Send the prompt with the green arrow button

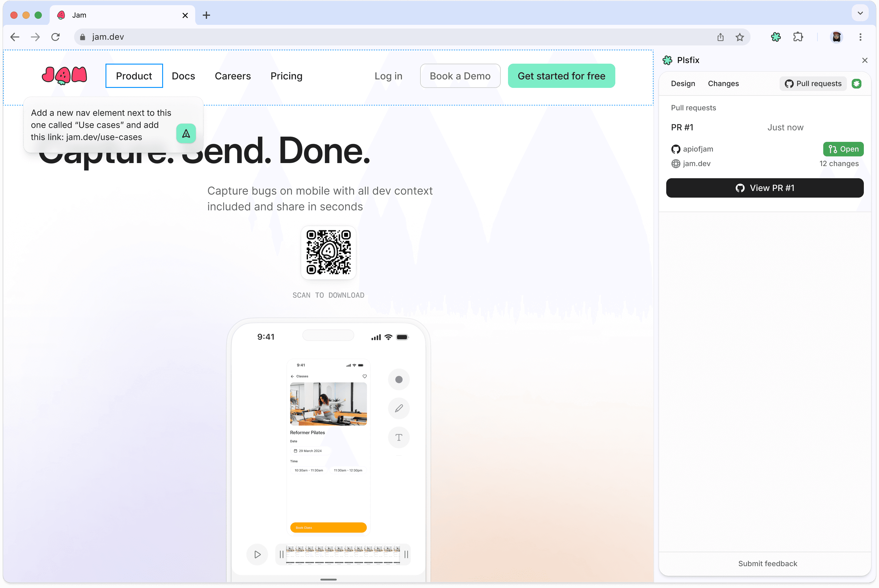point(186,133)
